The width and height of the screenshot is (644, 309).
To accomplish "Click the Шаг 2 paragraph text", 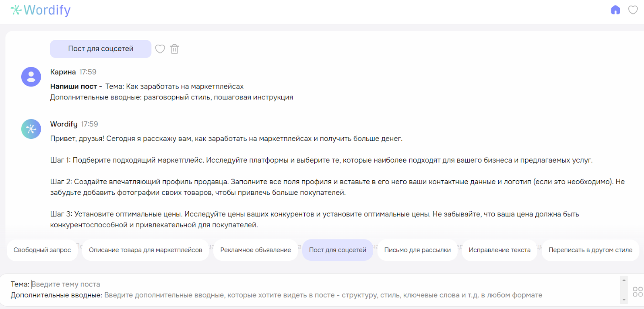I will (337, 187).
